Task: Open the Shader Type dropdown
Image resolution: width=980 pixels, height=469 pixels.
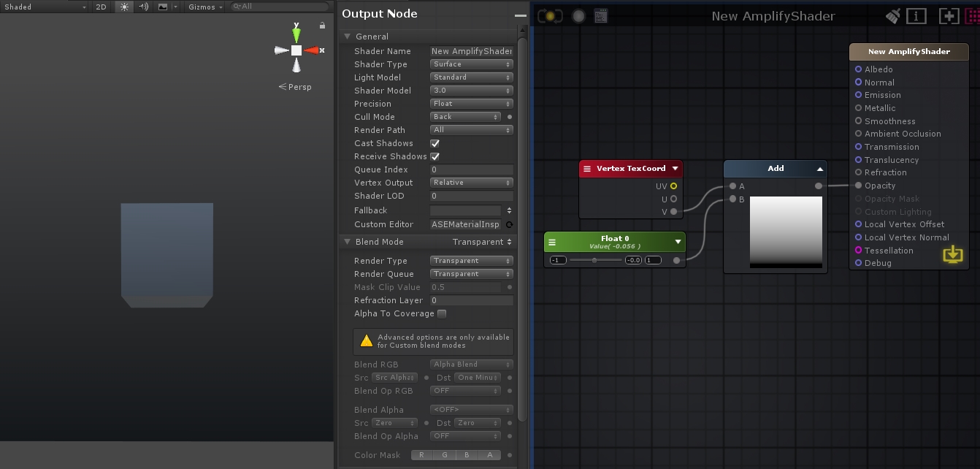Action: (472, 64)
